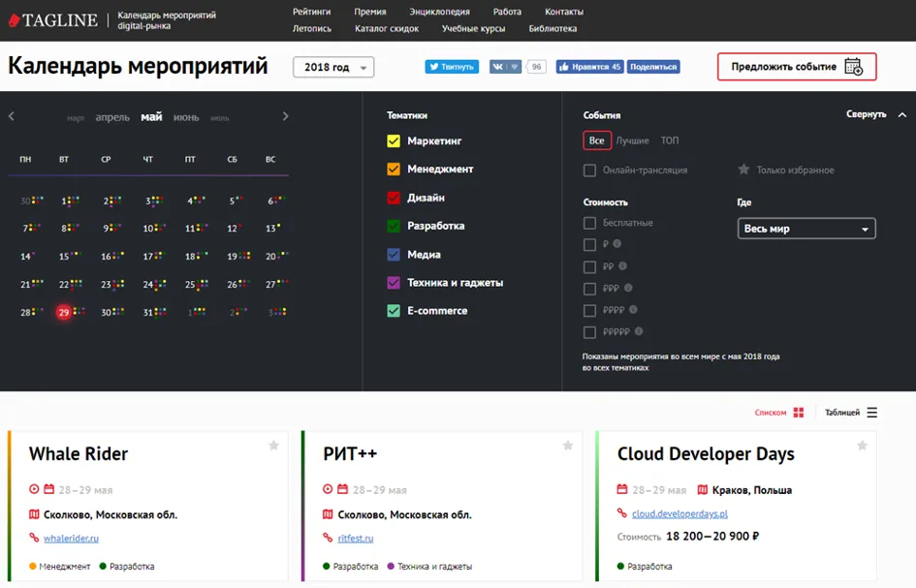Uncheck the E-commerce topic checkbox
The image size is (916, 588).
pos(394,311)
